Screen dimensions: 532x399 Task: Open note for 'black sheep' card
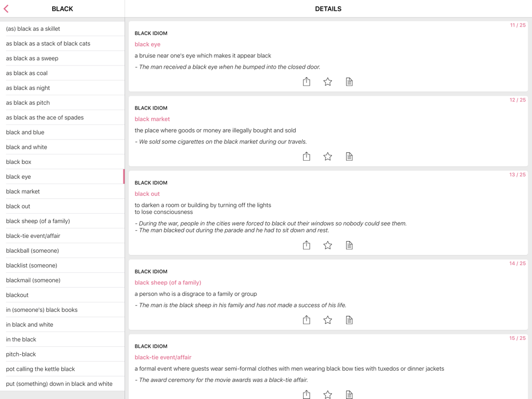point(349,320)
